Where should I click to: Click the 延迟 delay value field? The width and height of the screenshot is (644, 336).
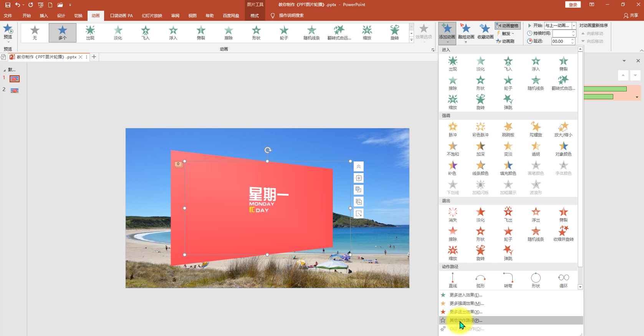[x=561, y=41]
